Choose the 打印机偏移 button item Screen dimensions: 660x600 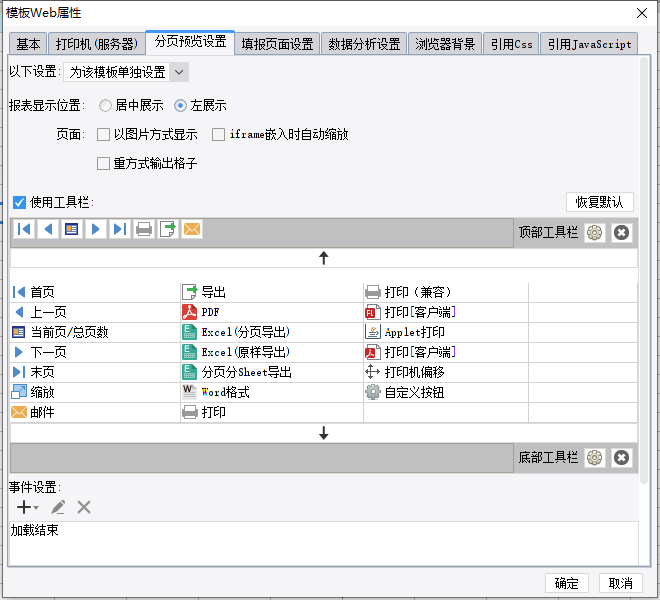click(446, 372)
